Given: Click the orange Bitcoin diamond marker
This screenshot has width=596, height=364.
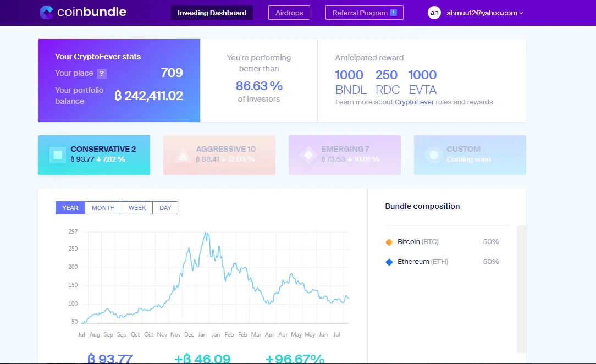Looking at the screenshot, I should (389, 242).
